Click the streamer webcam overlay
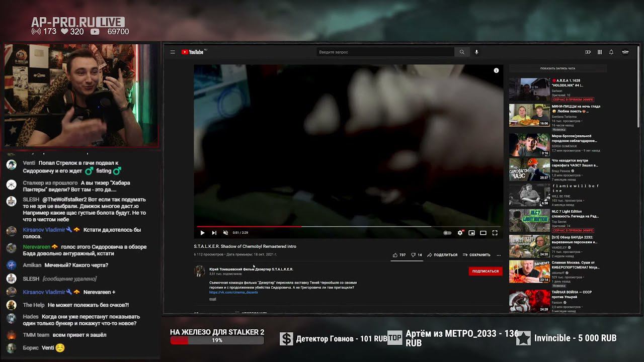 tap(81, 96)
